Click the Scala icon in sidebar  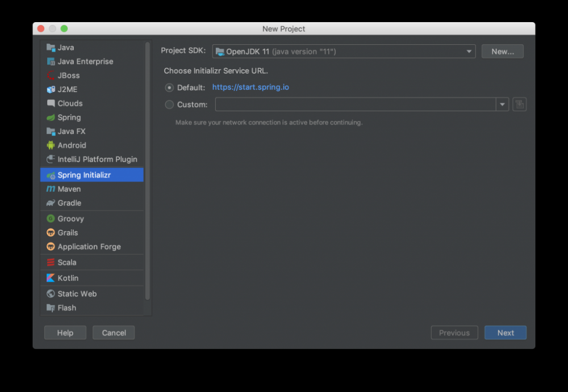(51, 262)
